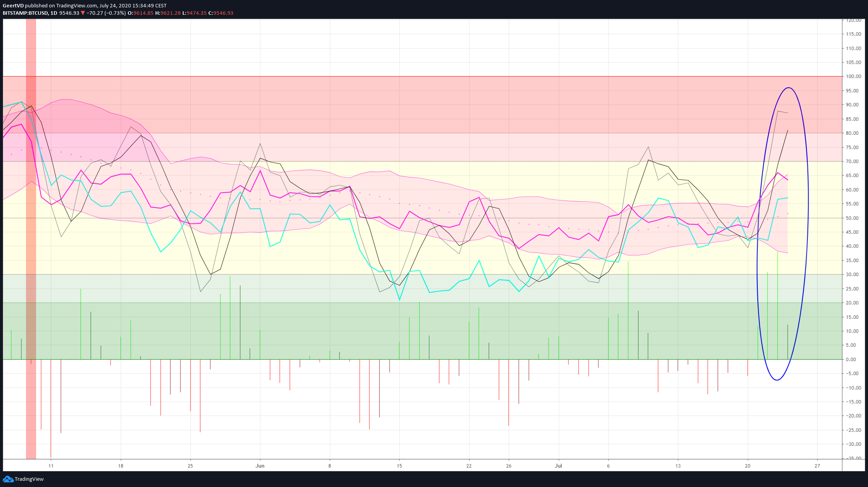Click the red down arrow change indicator
The height and width of the screenshot is (487, 868).
pyautogui.click(x=83, y=13)
